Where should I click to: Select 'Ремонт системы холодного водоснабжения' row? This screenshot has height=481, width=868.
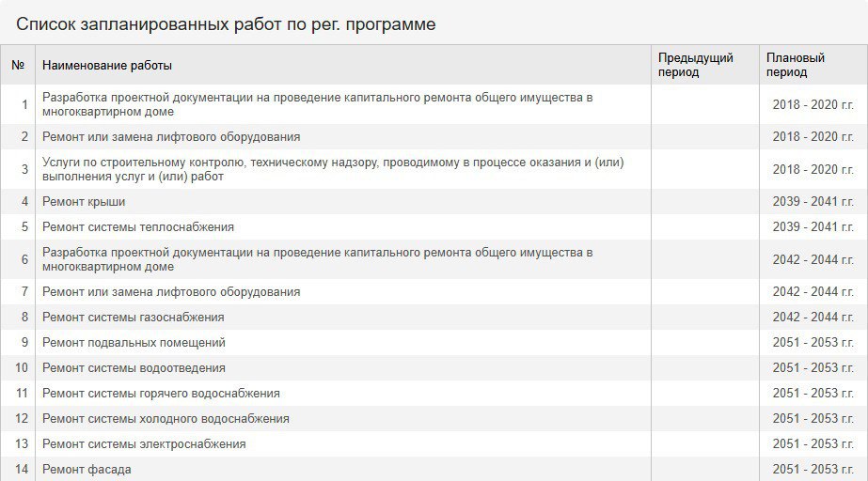coord(434,419)
